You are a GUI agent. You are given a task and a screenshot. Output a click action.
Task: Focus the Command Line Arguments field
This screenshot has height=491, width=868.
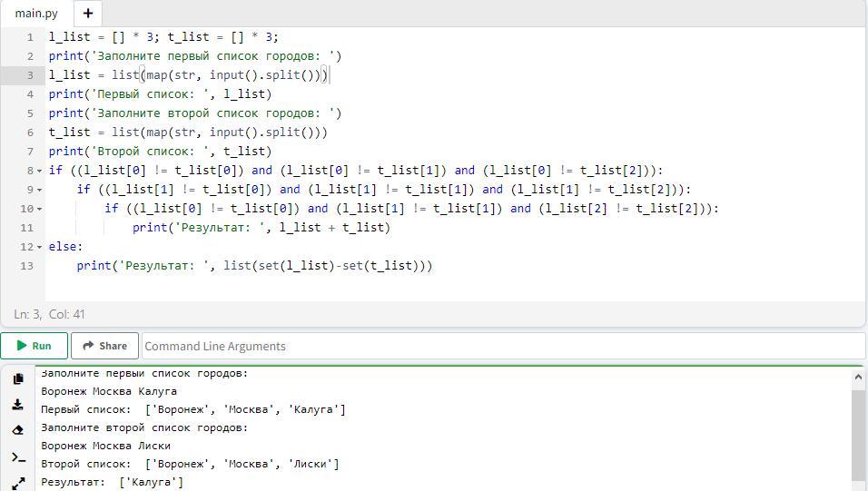(499, 346)
